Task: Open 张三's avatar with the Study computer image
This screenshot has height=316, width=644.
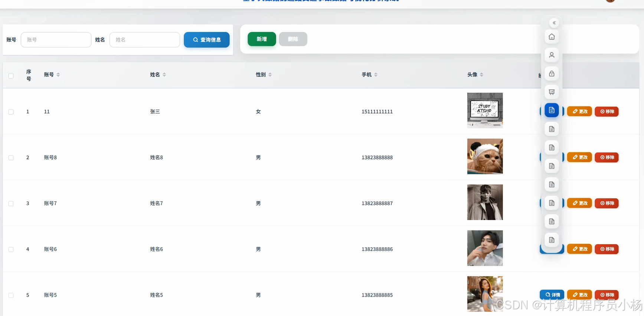Action: point(485,110)
